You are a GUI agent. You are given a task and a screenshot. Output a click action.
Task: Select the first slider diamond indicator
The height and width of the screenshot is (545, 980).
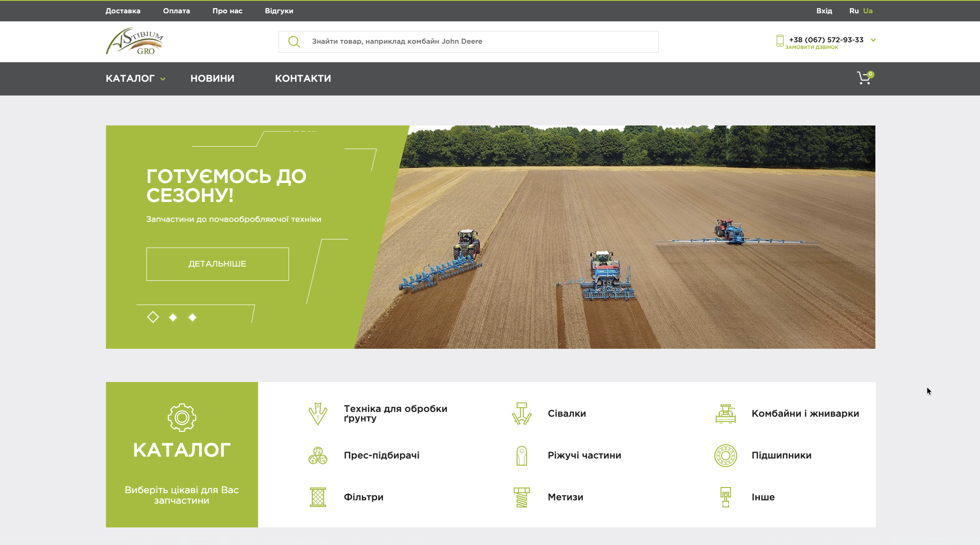pyautogui.click(x=153, y=317)
